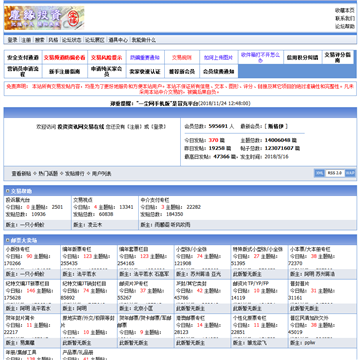
Task: Open the newest member's name in brackets
Action: click(x=276, y=126)
